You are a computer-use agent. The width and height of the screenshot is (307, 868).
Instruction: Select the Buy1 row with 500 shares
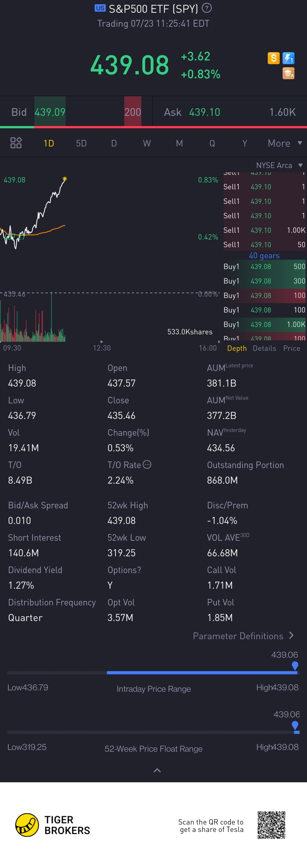point(264,267)
